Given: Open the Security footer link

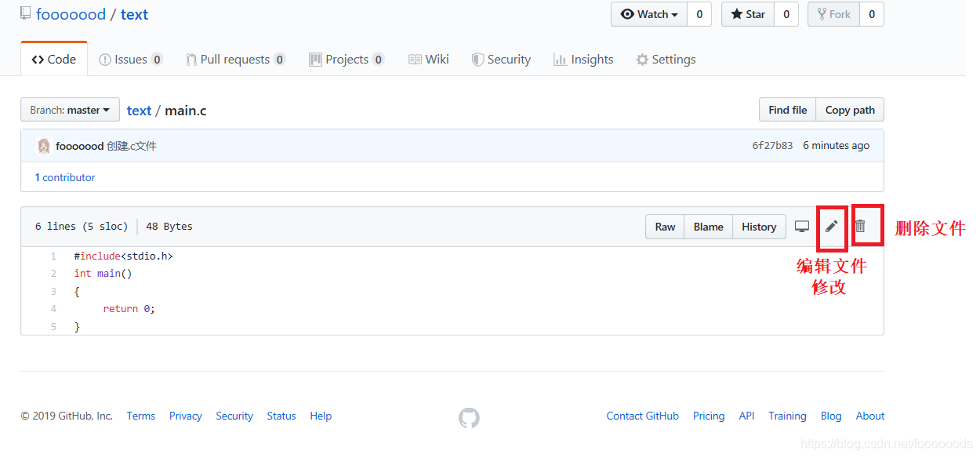Looking at the screenshot, I should pyautogui.click(x=234, y=416).
